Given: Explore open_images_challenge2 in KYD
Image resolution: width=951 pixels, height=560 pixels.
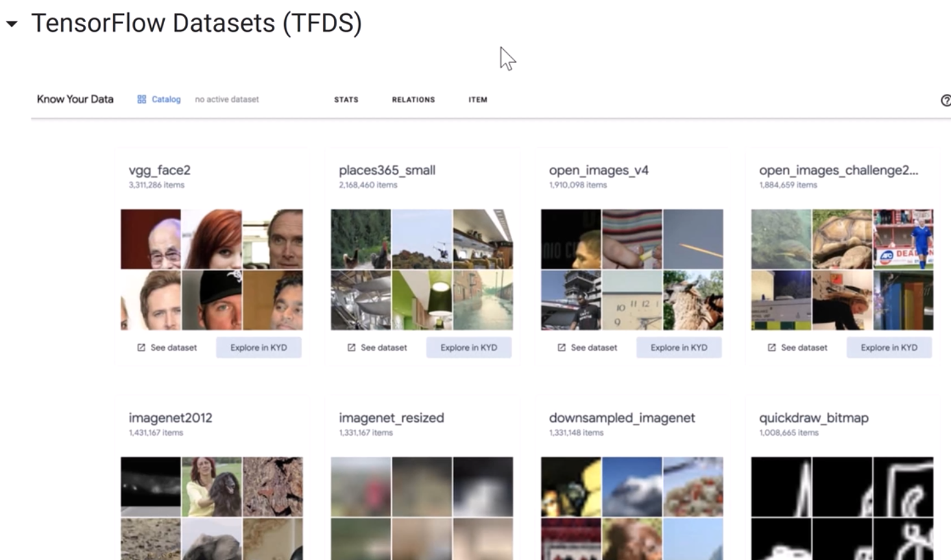Looking at the screenshot, I should (889, 347).
